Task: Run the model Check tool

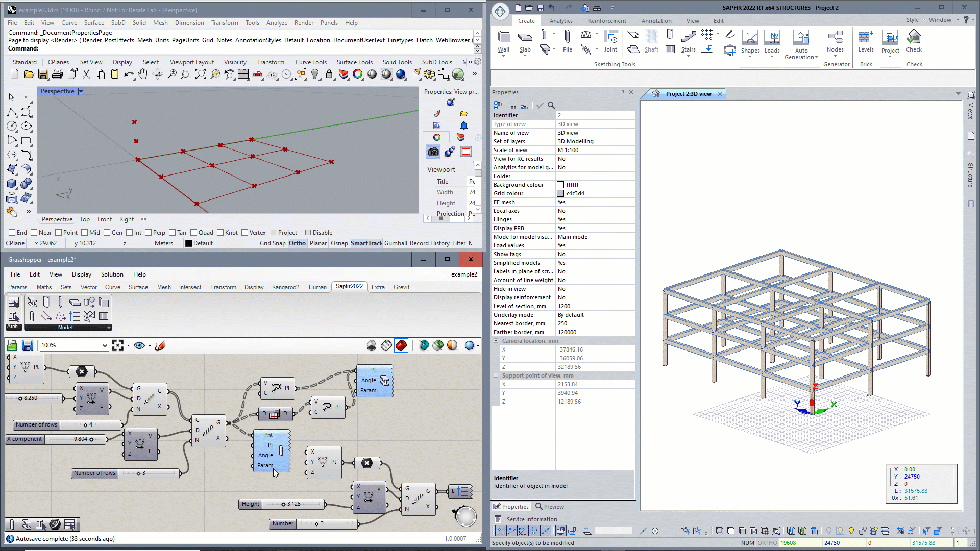Action: click(914, 41)
